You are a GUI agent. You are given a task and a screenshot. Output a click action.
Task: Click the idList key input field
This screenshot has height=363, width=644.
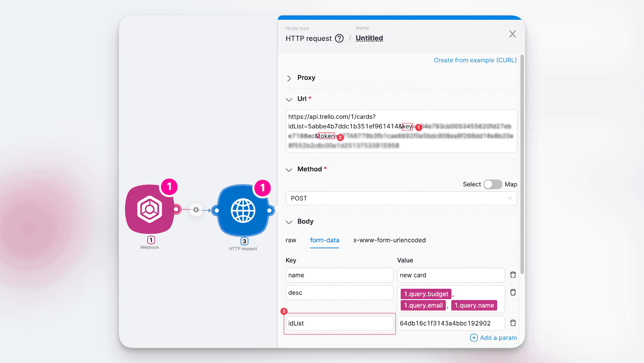tap(339, 323)
